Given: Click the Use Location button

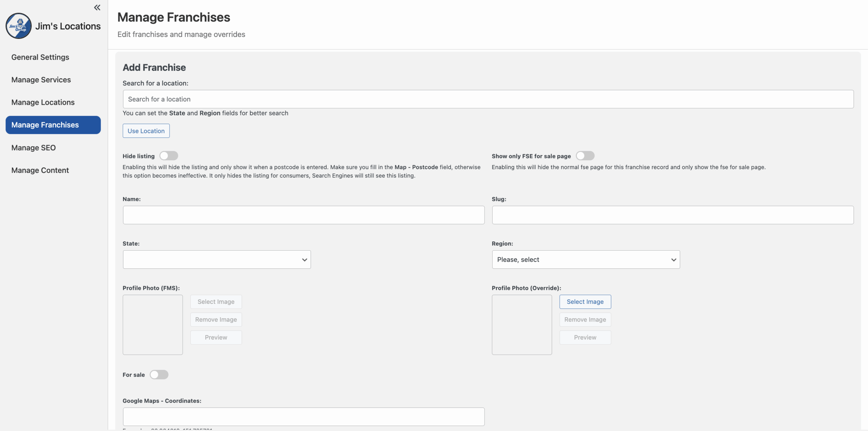Looking at the screenshot, I should (146, 131).
